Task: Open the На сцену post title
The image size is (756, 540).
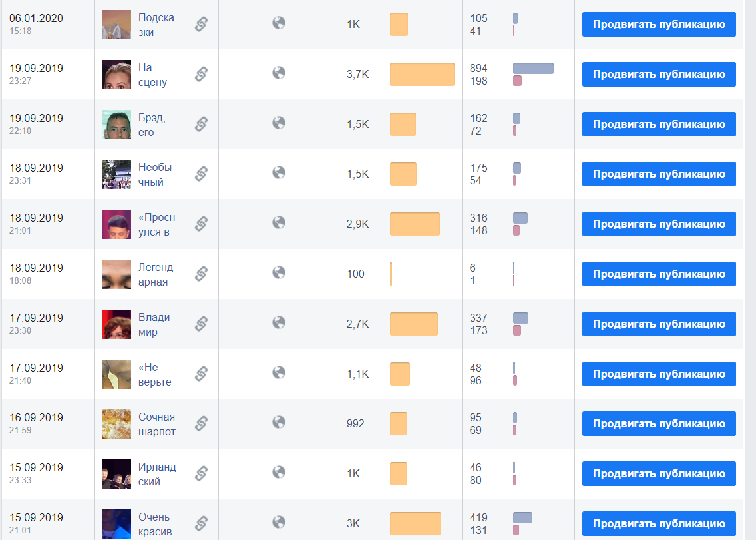Action: (152, 75)
